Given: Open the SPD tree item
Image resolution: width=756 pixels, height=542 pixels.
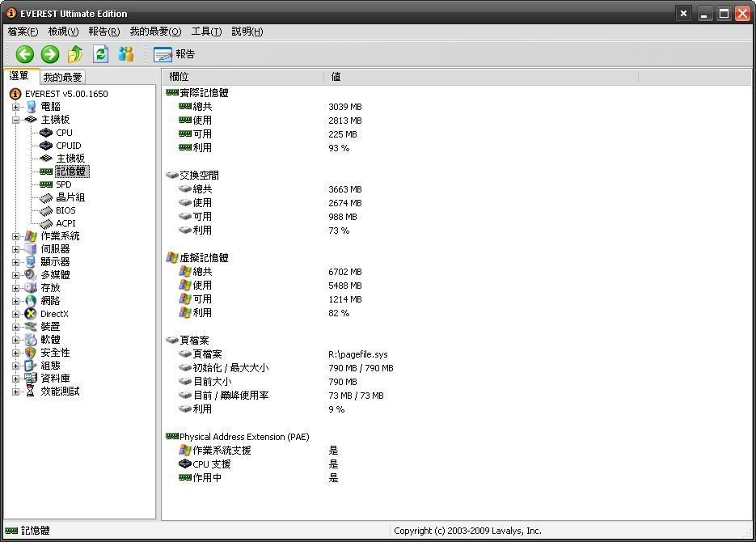Looking at the screenshot, I should pos(63,184).
